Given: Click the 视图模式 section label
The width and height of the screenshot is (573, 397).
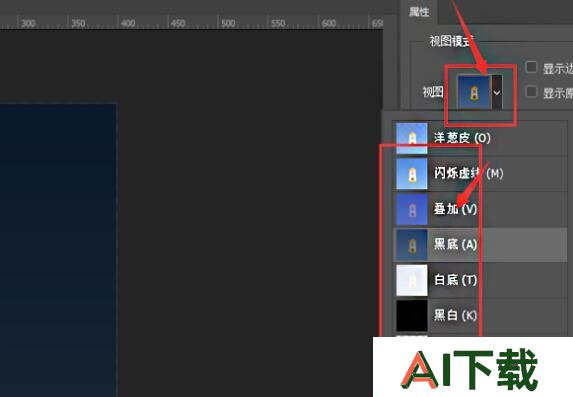Looking at the screenshot, I should pyautogui.click(x=452, y=41).
